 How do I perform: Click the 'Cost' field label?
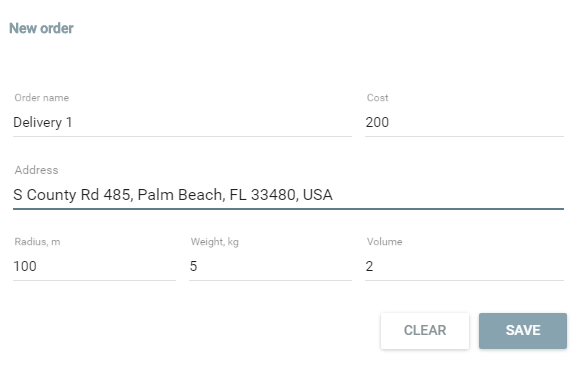click(377, 98)
